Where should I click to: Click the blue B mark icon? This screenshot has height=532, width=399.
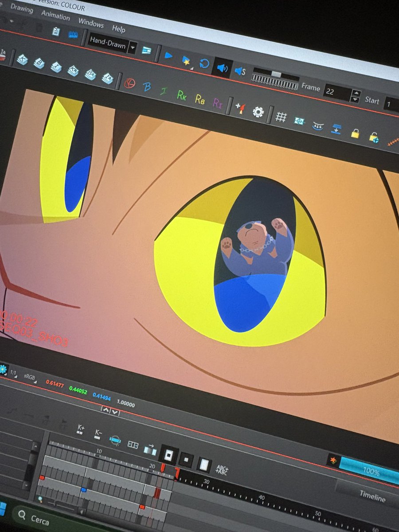pyautogui.click(x=147, y=86)
